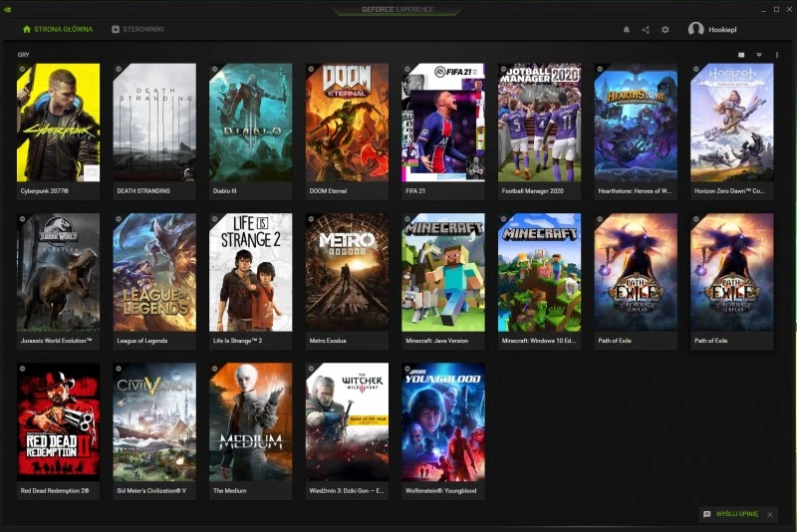Click the "Wolfenstein®: Youngblood" title text
Viewport: 797px width, 532px height.
pos(440,491)
